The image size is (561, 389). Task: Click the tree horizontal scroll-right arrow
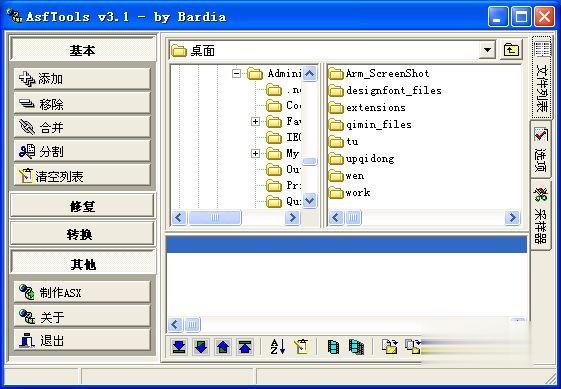(x=292, y=217)
